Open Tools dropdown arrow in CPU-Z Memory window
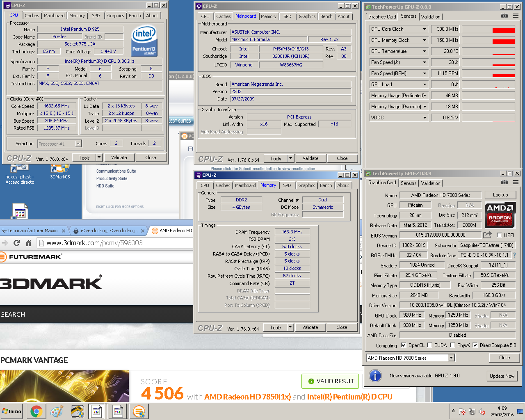The image size is (525, 420). [x=290, y=327]
